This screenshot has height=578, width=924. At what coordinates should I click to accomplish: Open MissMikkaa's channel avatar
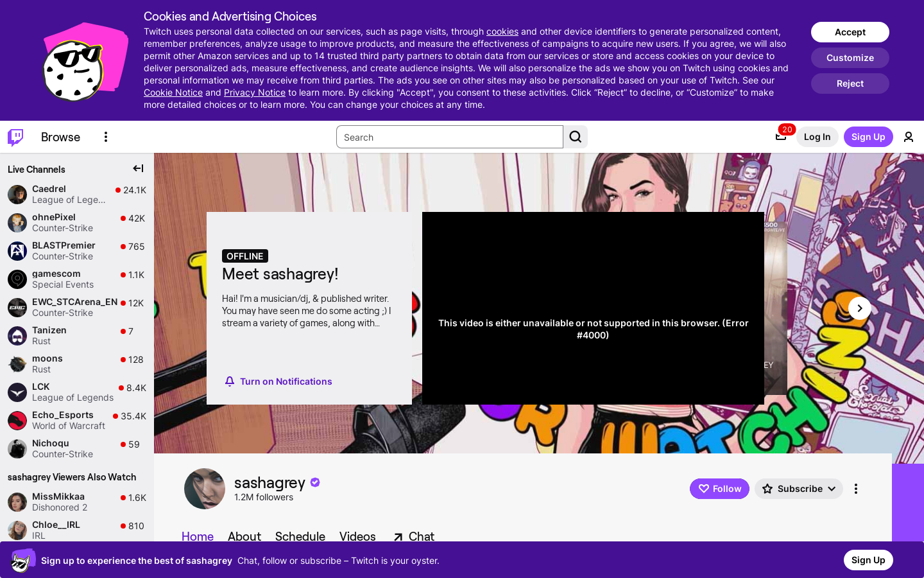(17, 502)
